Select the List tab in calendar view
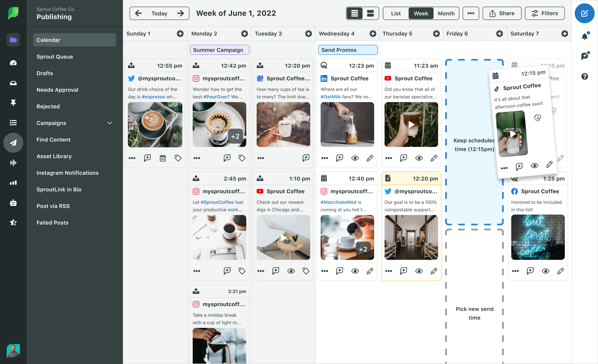Image resolution: width=598 pixels, height=364 pixels. pyautogui.click(x=395, y=13)
